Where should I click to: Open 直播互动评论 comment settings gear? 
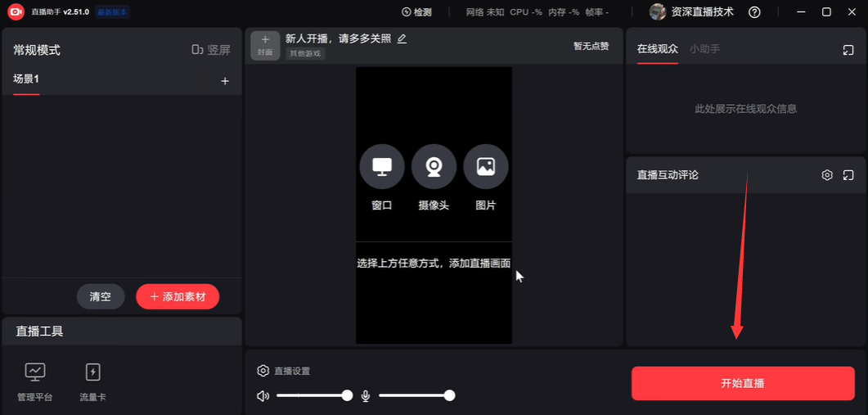point(827,175)
